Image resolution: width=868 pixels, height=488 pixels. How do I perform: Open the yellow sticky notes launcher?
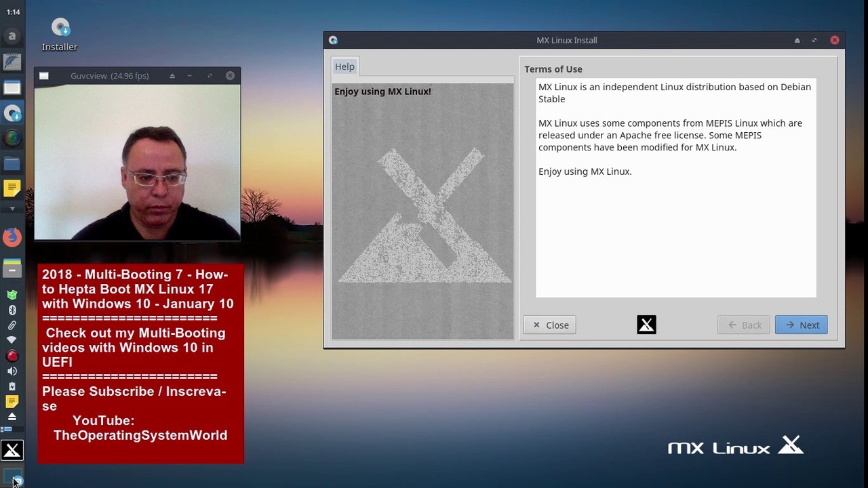pyautogui.click(x=12, y=188)
